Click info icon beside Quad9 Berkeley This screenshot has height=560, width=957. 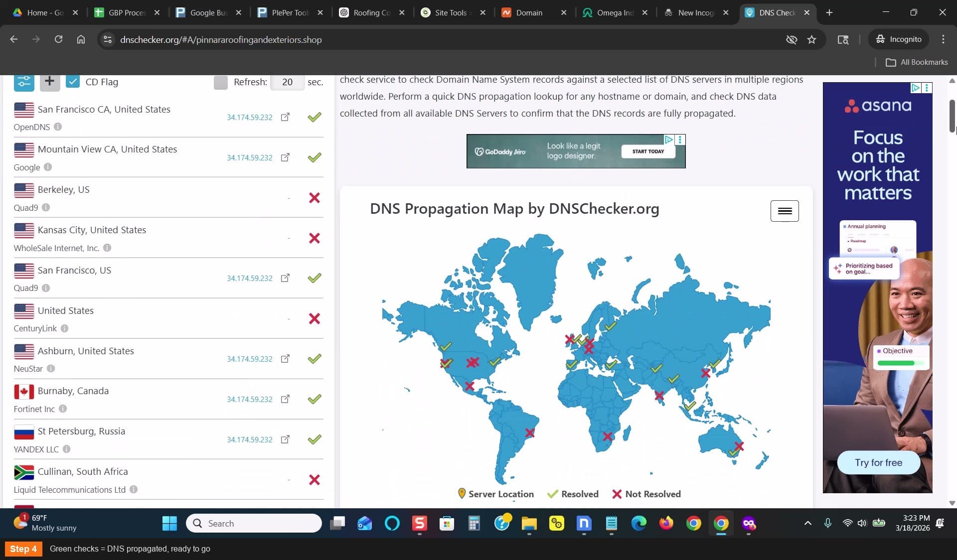[46, 207]
